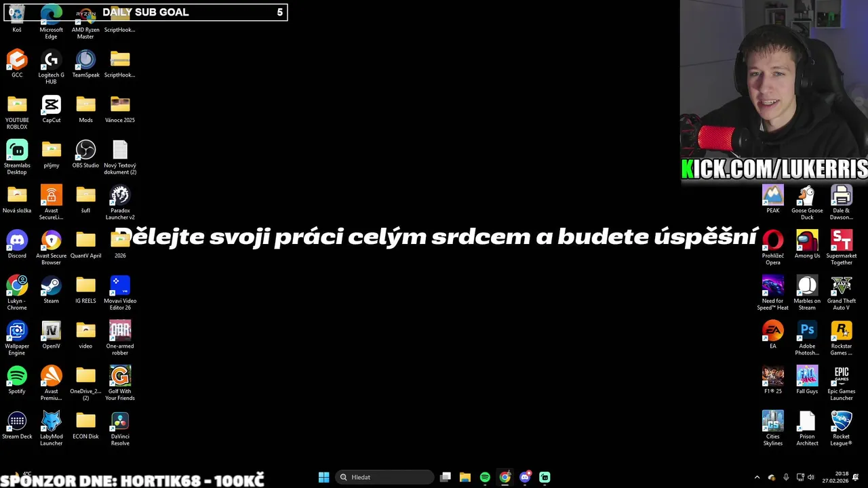Click the Hledat taskbar search box
This screenshot has height=488, width=868.
tap(384, 477)
